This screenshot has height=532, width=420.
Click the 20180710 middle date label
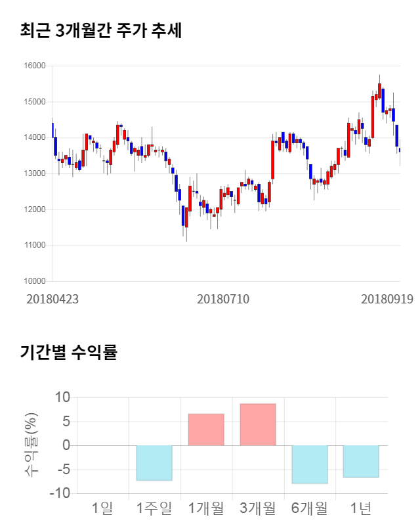223,299
